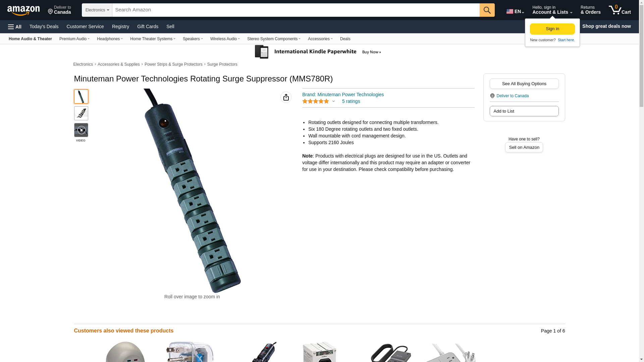
Task: Expand the star ratings breakdown arrow
Action: [x=333, y=101]
